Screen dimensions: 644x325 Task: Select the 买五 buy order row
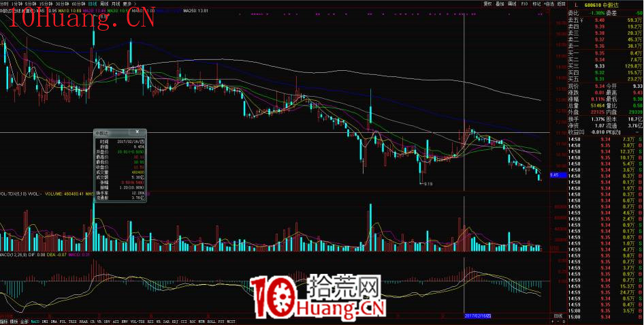[605, 78]
